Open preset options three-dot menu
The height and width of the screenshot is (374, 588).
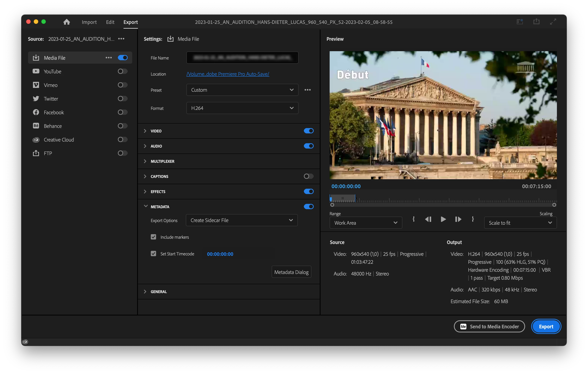[x=307, y=90]
